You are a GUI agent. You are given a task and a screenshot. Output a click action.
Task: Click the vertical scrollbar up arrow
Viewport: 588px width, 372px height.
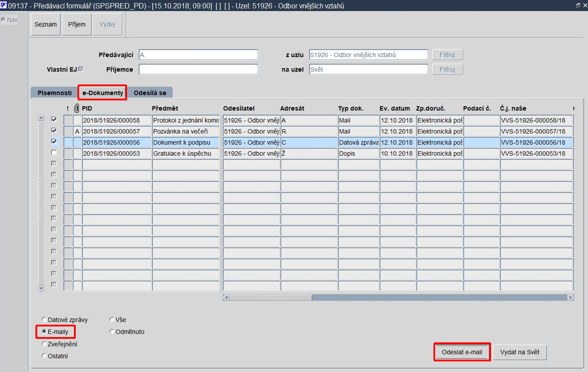click(41, 118)
